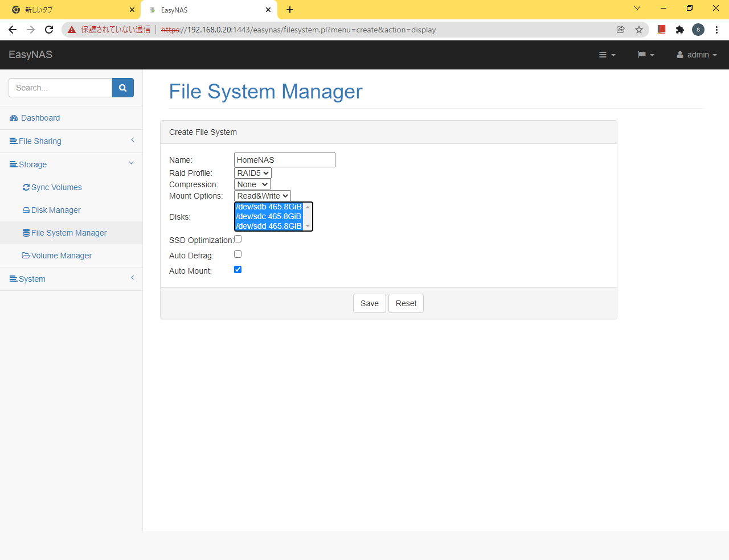Open the red bookmark extension icon
729x560 pixels.
pos(661,30)
